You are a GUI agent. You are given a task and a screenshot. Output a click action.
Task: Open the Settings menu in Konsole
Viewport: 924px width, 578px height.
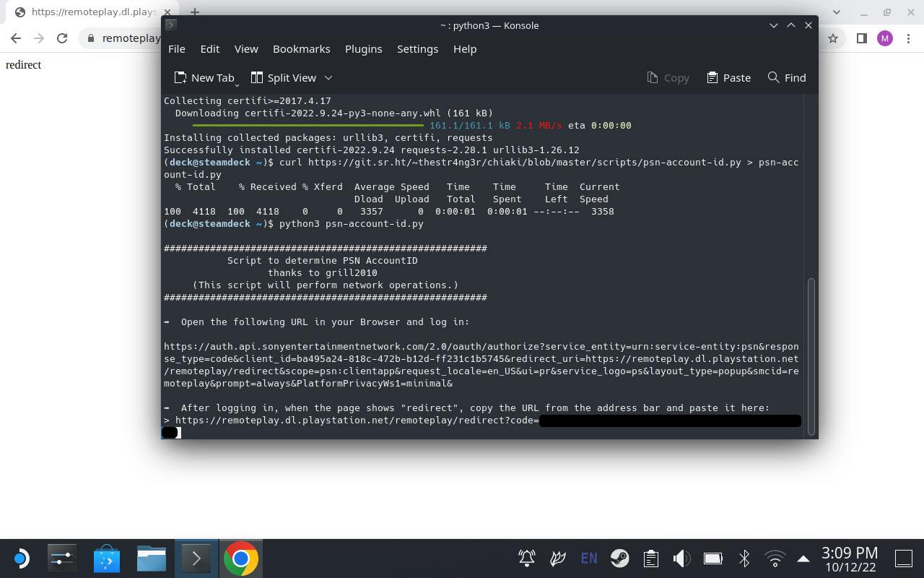pyautogui.click(x=417, y=49)
